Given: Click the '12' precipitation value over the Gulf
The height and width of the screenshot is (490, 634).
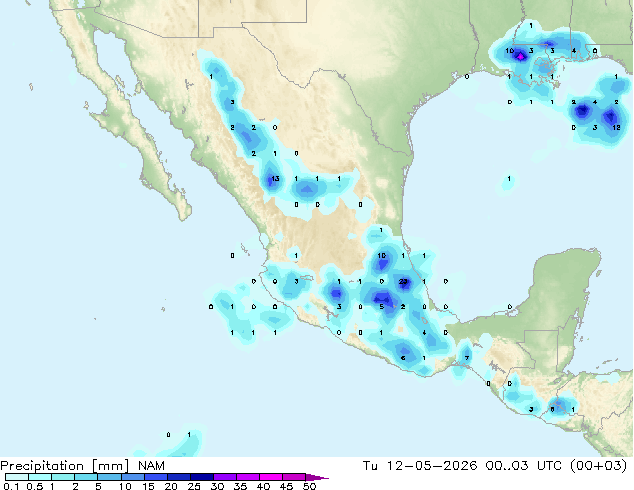Looking at the screenshot, I should pos(616,128).
